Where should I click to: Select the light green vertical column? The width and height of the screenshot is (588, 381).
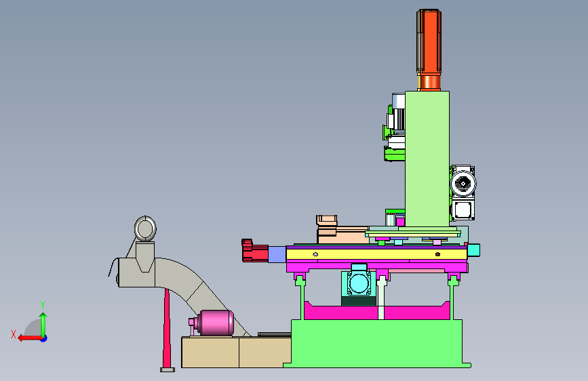[427, 159]
